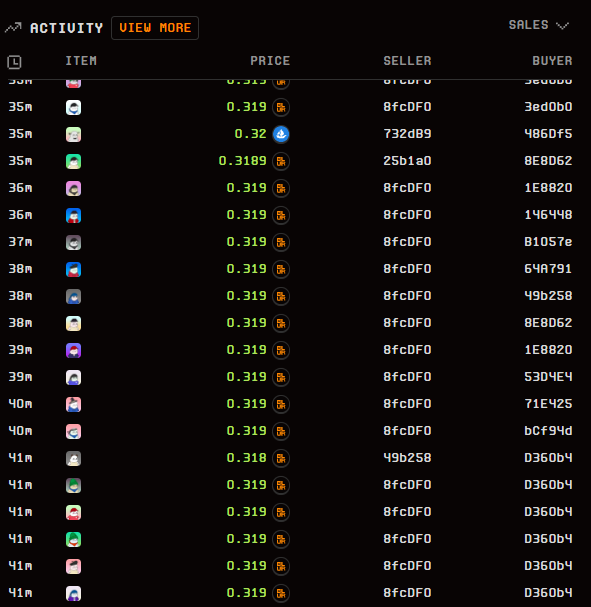Image resolution: width=591 pixels, height=607 pixels.
Task: Open the NFT thumbnail in the 0.3189 row
Action: (x=74, y=161)
